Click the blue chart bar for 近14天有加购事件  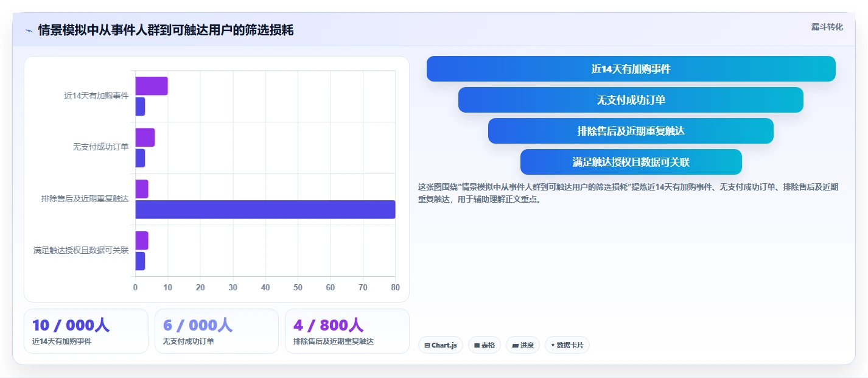pyautogui.click(x=140, y=107)
